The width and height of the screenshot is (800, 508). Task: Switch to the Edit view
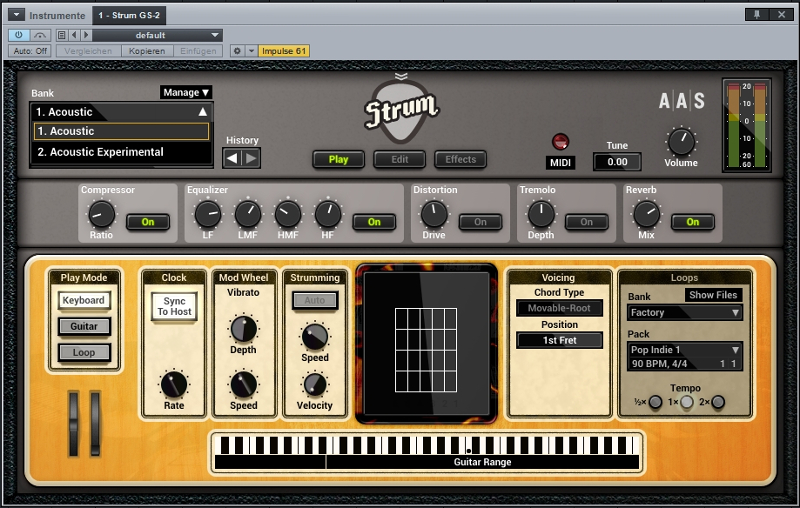click(x=399, y=160)
